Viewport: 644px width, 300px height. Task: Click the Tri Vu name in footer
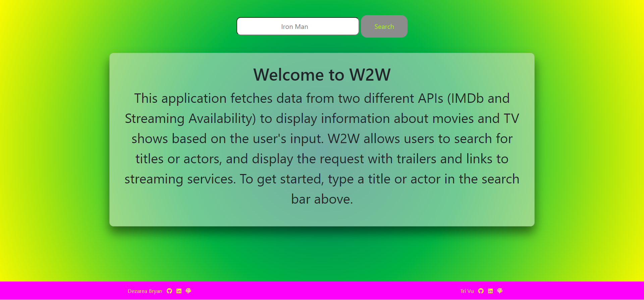click(x=467, y=291)
